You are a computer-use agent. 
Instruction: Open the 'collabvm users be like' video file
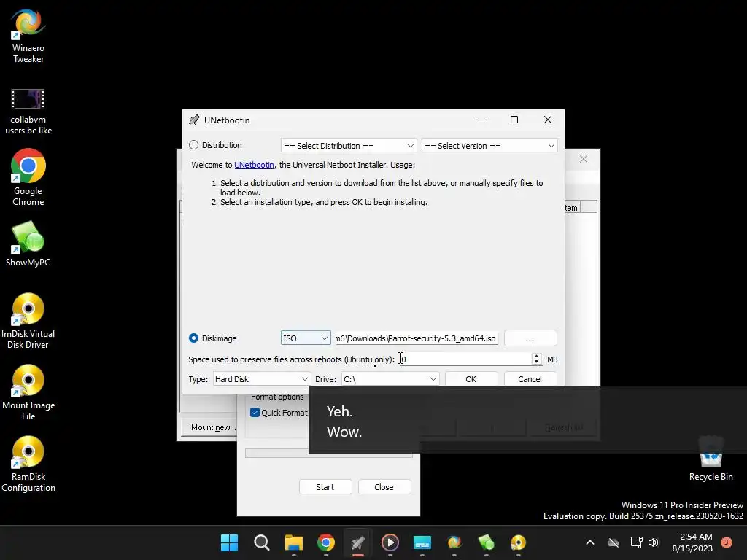(x=28, y=112)
